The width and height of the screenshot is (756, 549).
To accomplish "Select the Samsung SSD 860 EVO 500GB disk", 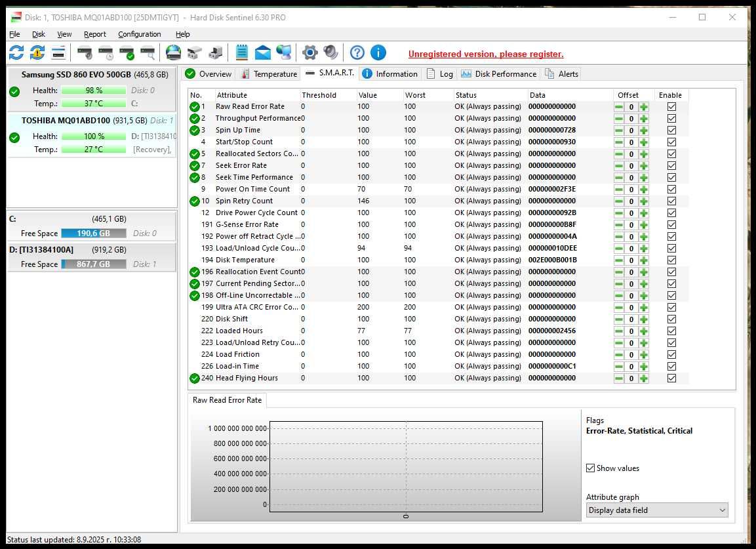I will pyautogui.click(x=92, y=89).
